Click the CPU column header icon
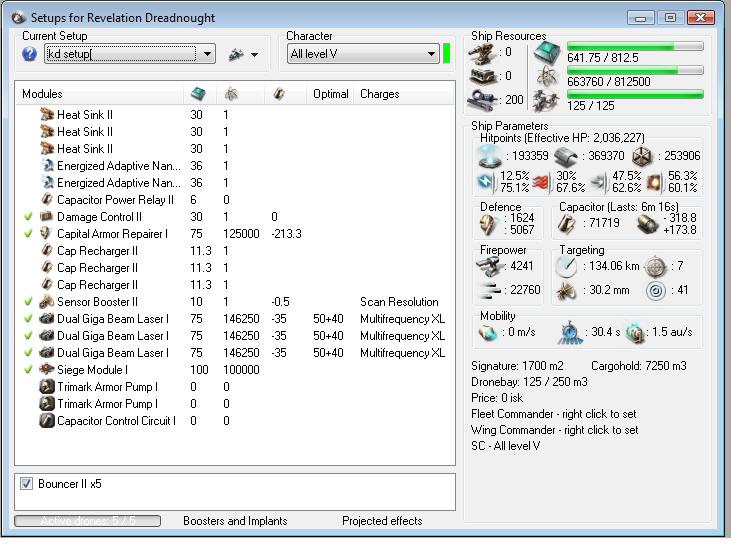This screenshot has width=731, height=545. coord(198,94)
